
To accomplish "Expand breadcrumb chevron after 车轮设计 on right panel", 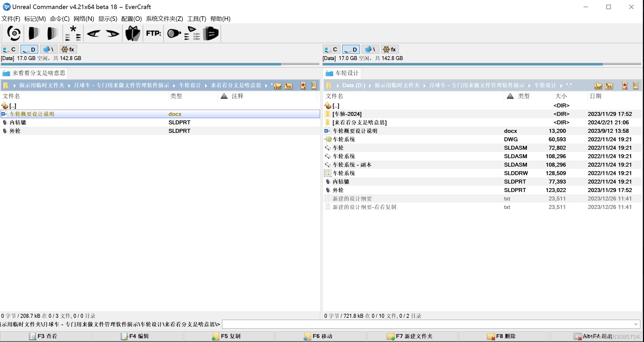I will pos(562,85).
